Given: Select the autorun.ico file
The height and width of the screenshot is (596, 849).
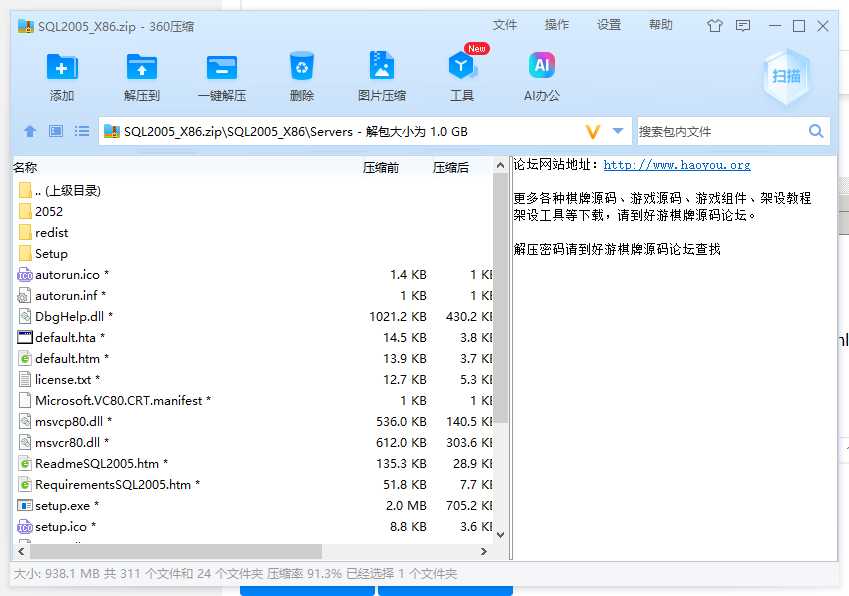Looking at the screenshot, I should (x=253, y=275).
